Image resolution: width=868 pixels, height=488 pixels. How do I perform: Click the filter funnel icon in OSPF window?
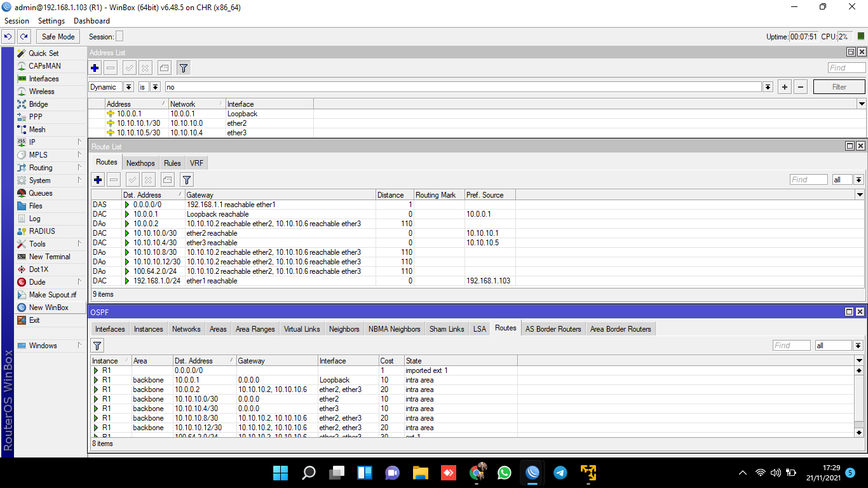pyautogui.click(x=97, y=346)
